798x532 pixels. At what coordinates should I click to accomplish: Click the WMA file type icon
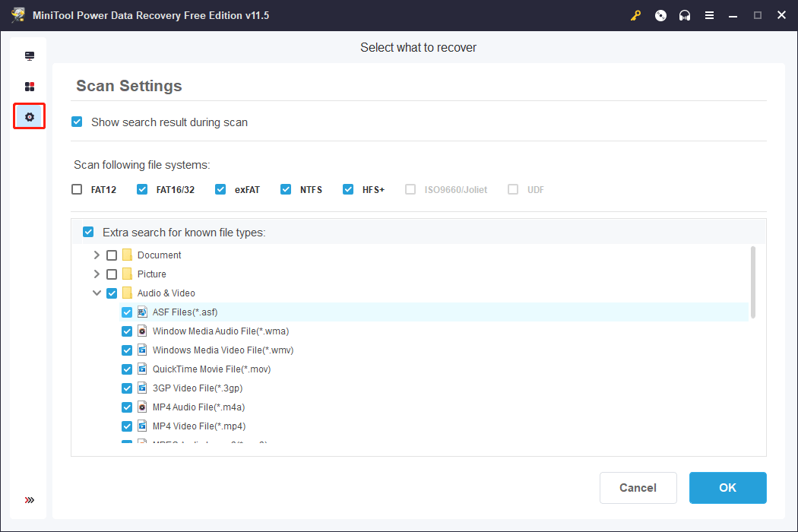[143, 331]
